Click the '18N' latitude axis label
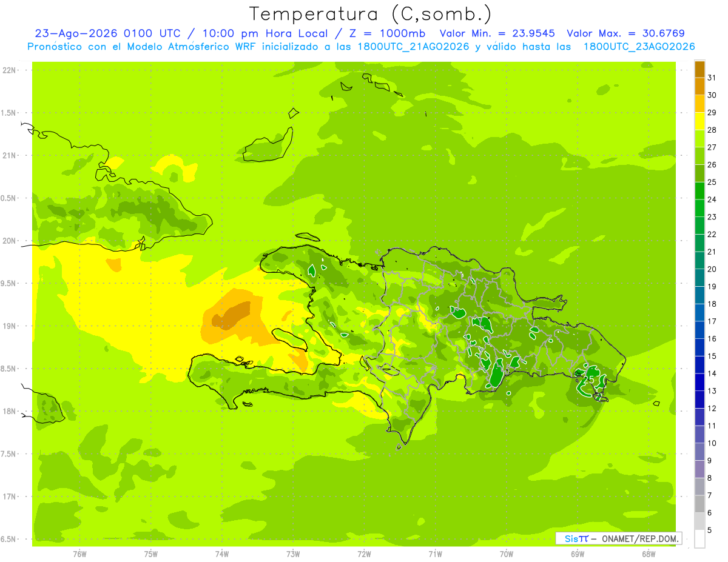 tap(10, 411)
